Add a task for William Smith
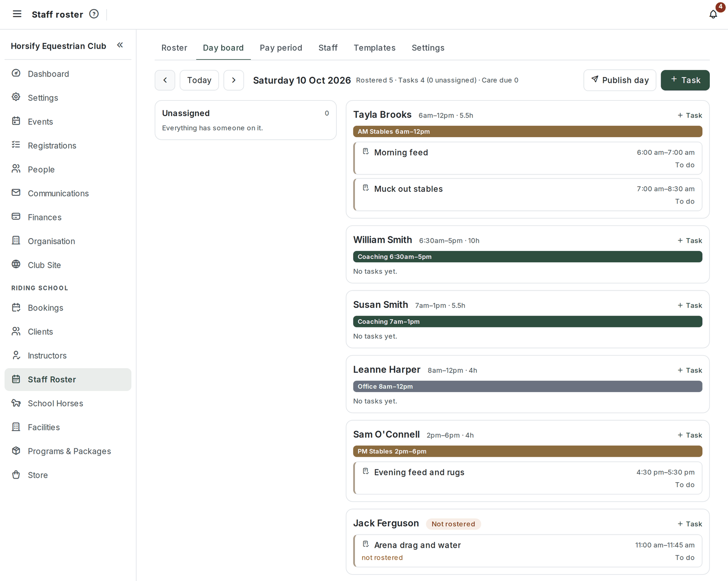 [690, 240]
